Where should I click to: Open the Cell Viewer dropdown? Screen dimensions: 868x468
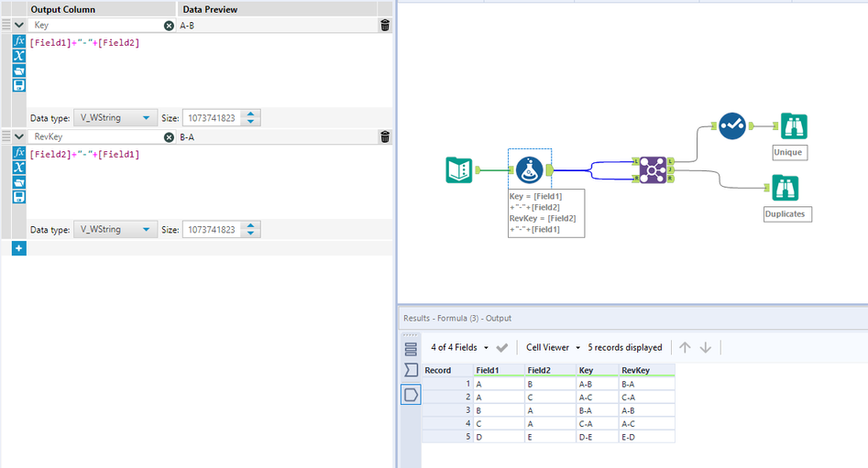pos(553,347)
